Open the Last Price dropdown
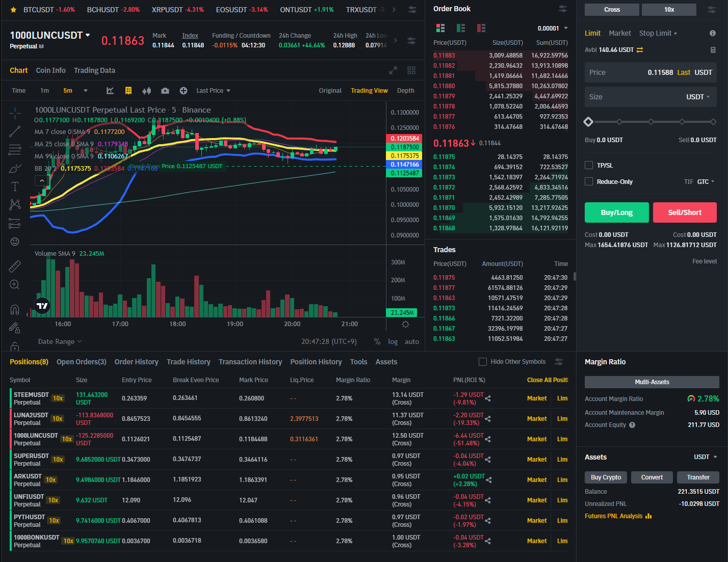This screenshot has height=562, width=728. [x=214, y=91]
